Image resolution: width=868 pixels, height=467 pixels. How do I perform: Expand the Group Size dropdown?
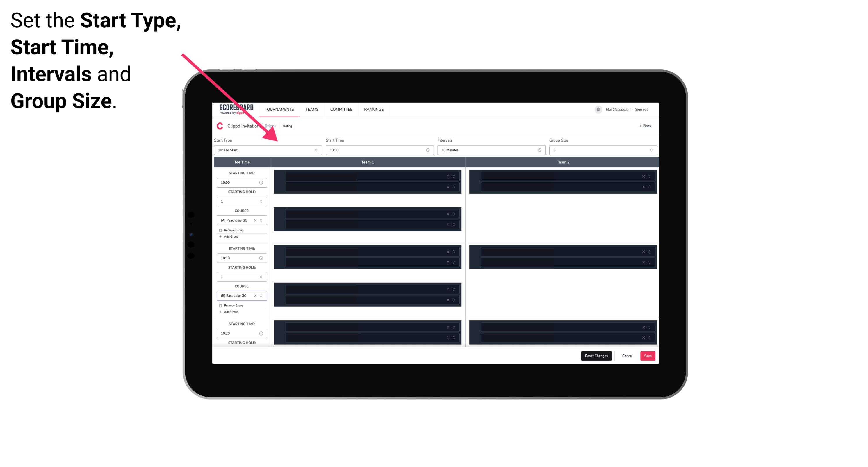tap(650, 150)
